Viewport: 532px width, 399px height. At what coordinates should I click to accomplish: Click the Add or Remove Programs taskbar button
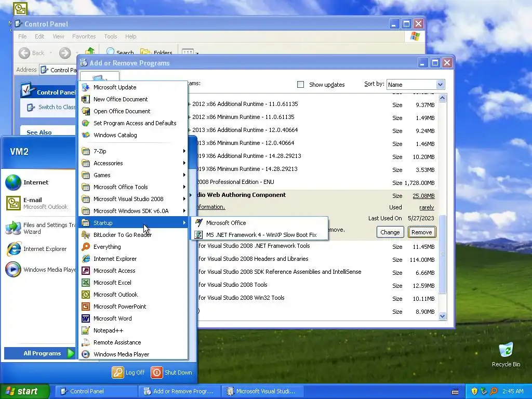[x=179, y=391]
